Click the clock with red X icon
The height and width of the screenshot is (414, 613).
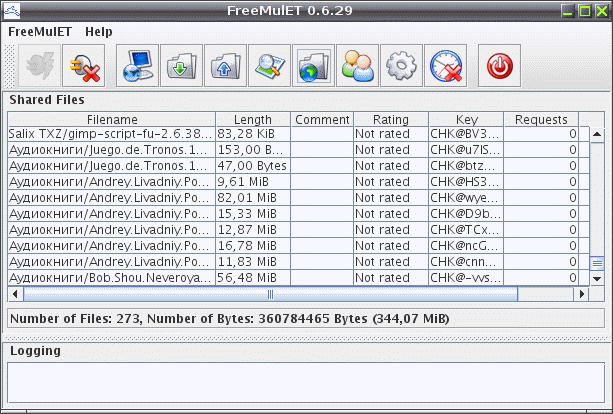pos(446,66)
